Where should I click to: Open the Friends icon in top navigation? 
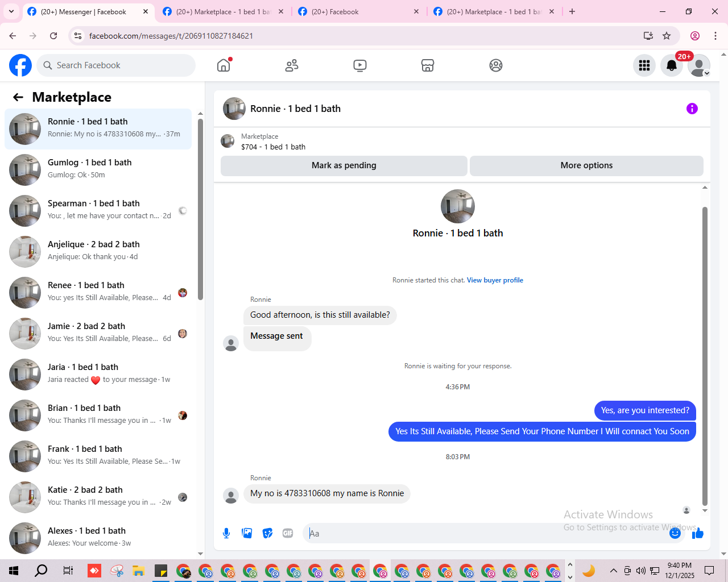(292, 65)
